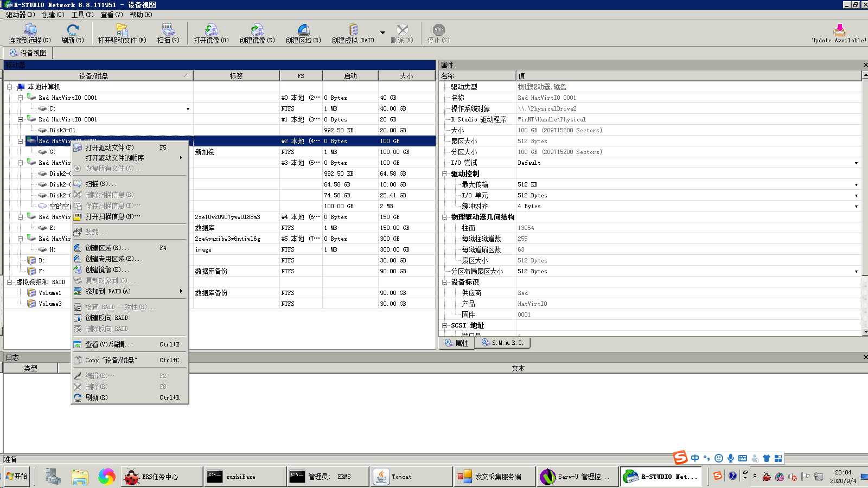Choose 查看/编辑 in context menu
Image resolution: width=868 pixels, height=488 pixels.
(x=130, y=344)
